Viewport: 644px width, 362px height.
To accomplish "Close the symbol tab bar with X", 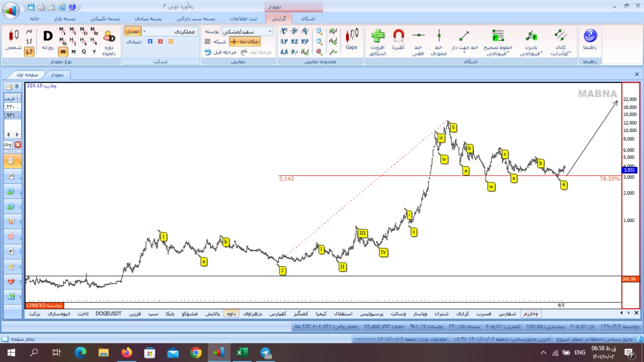I will 636,313.
